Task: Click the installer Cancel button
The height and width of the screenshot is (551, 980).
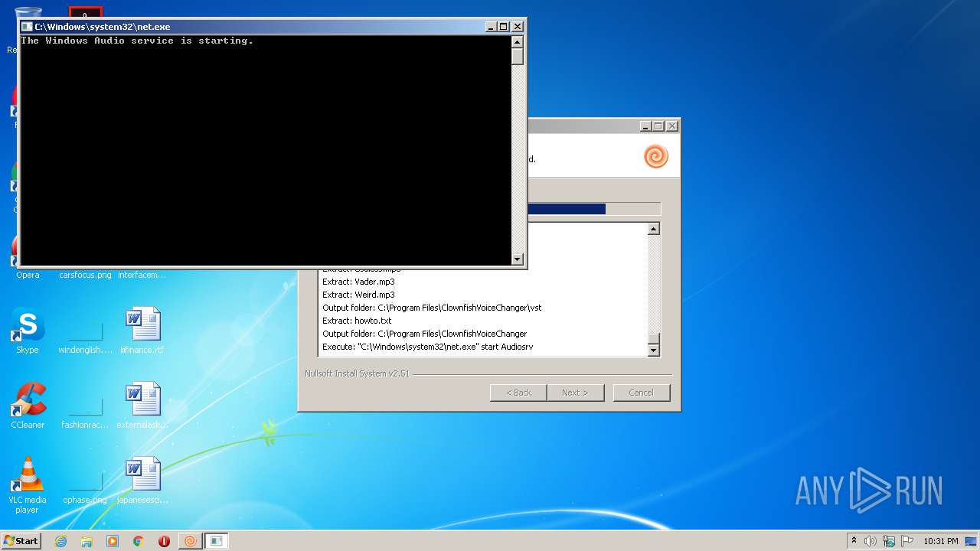Action: coord(642,393)
